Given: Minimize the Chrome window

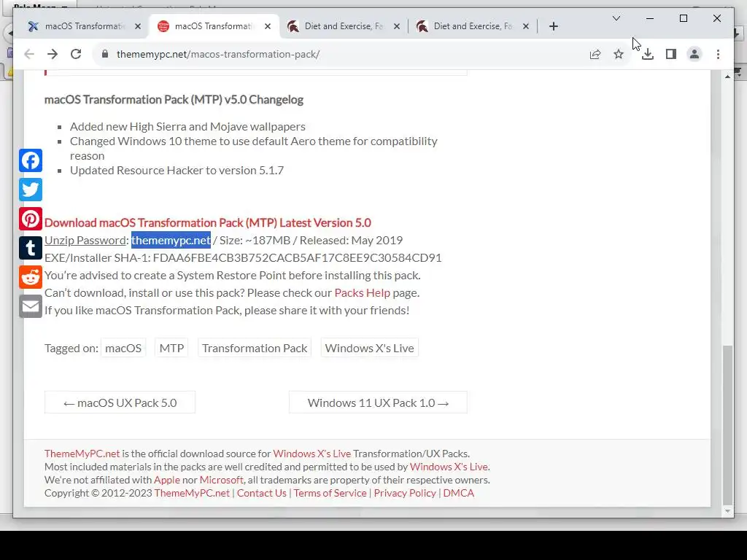Looking at the screenshot, I should click(650, 18).
